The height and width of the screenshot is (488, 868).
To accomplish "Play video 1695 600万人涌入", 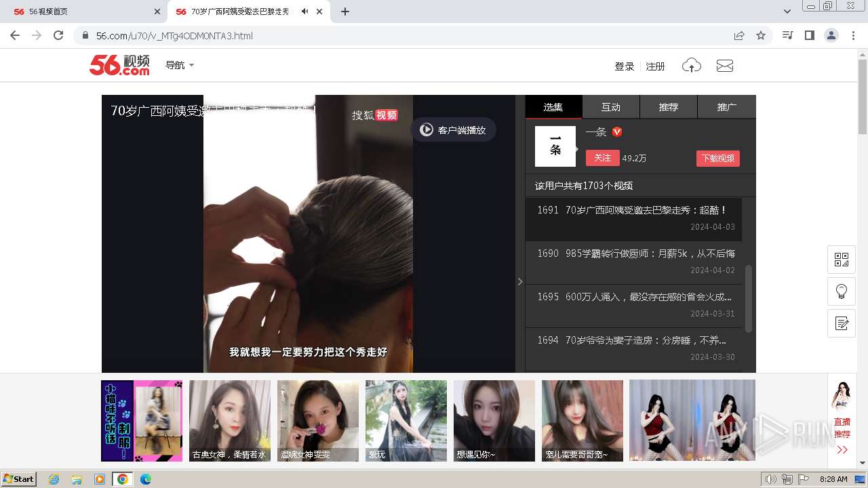I will (x=633, y=306).
